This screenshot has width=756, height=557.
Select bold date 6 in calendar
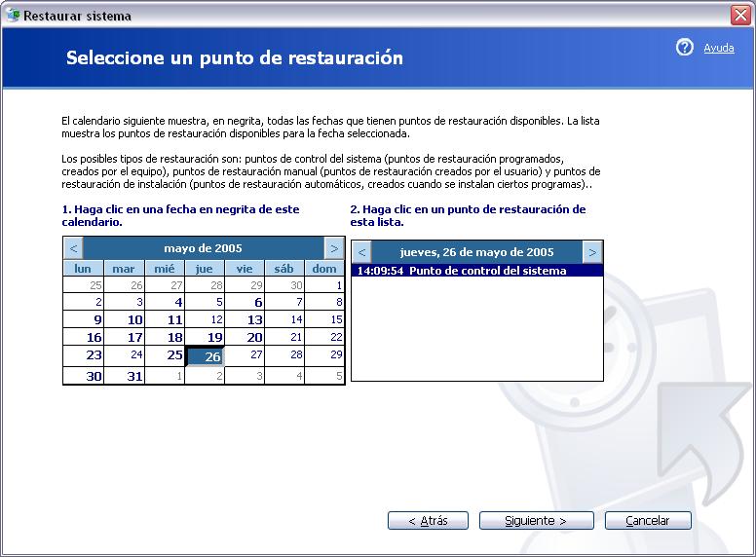tap(245, 302)
